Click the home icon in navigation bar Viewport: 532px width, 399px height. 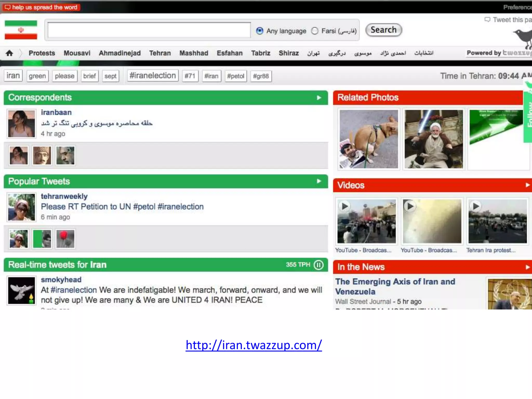(x=9, y=53)
